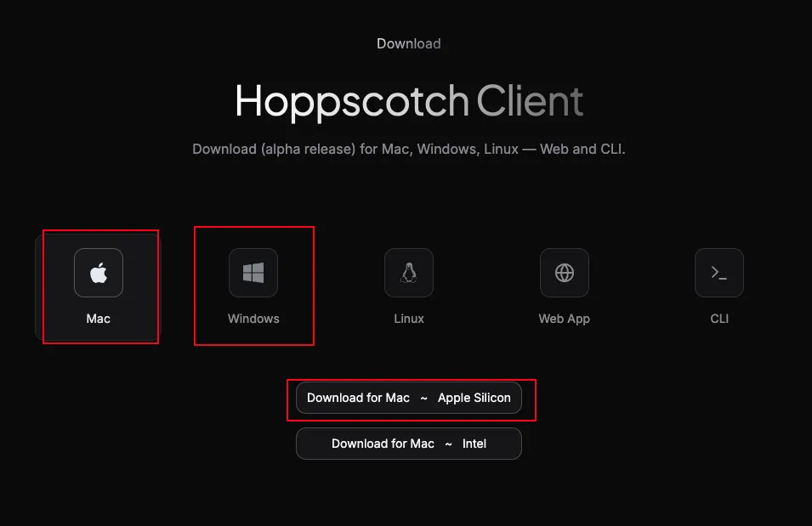This screenshot has height=526, width=812.
Task: Click the alpha release description text
Action: (x=409, y=149)
